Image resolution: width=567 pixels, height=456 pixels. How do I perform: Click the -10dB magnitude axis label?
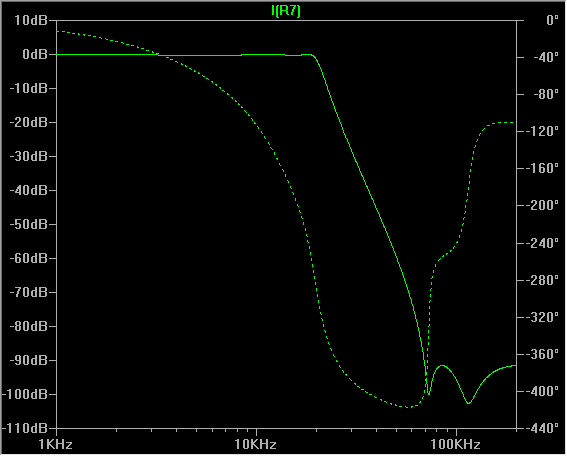[29, 88]
